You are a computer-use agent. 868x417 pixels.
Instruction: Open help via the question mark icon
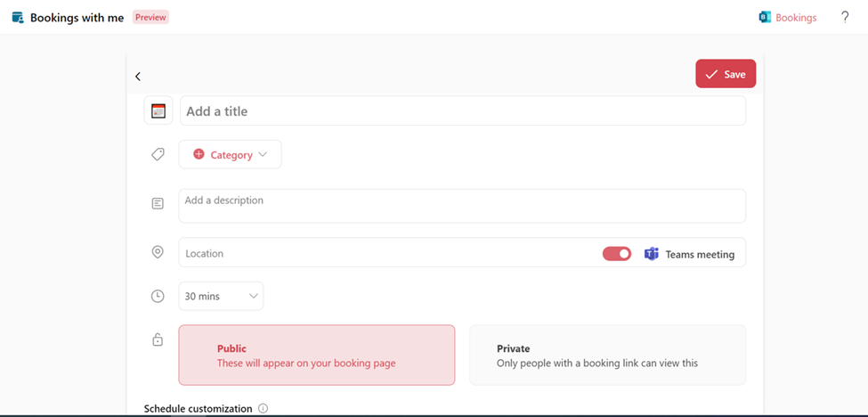tap(845, 18)
